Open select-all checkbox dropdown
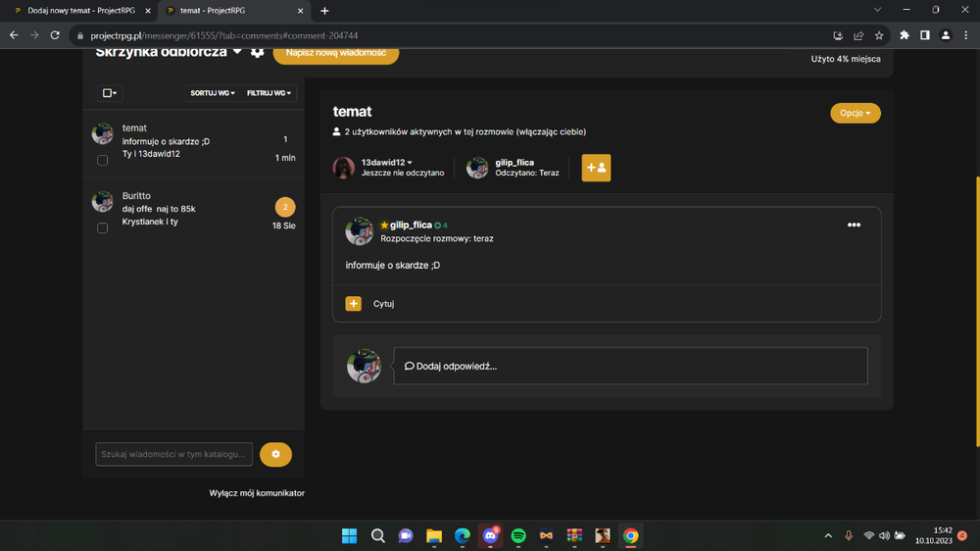This screenshot has height=551, width=980. click(x=110, y=93)
